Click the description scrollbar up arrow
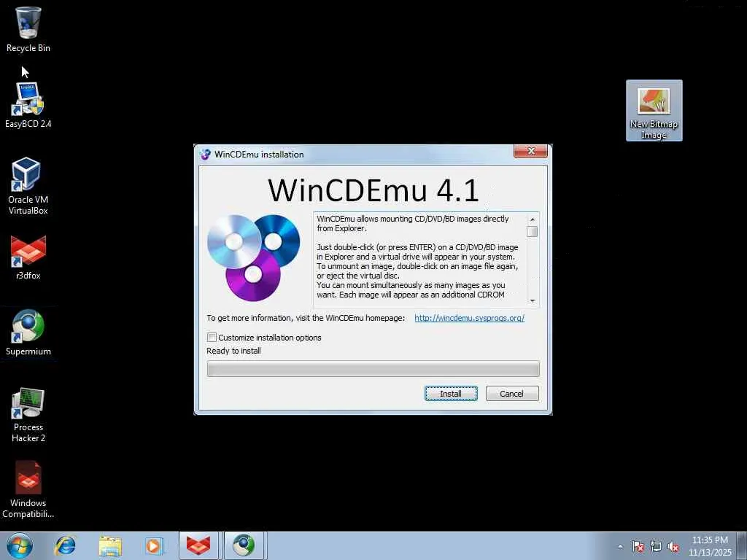 point(532,219)
